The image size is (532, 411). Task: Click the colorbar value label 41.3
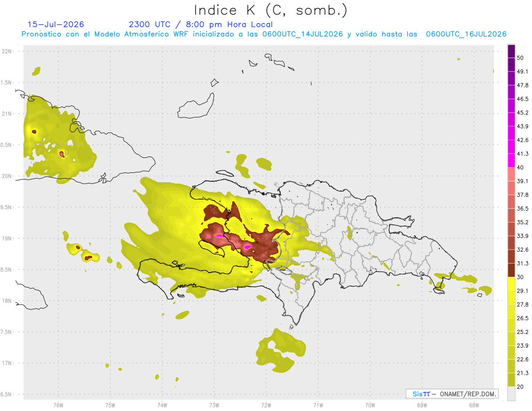click(x=523, y=154)
